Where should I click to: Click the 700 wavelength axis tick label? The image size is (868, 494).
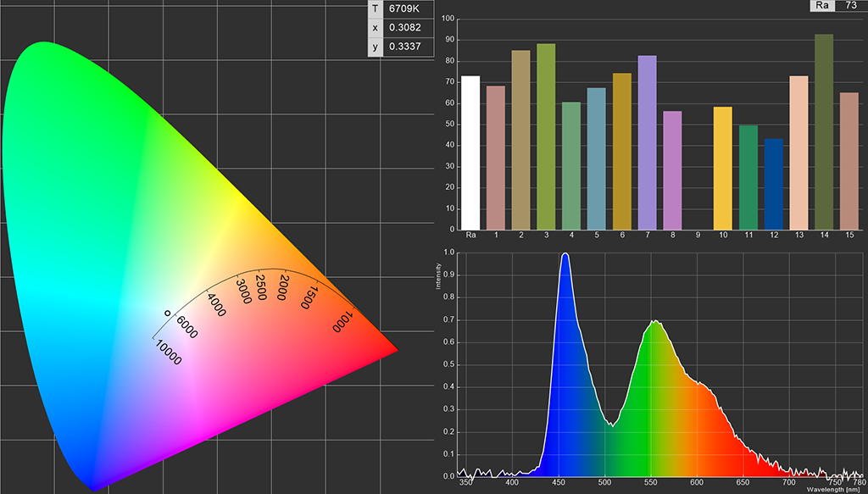click(789, 482)
